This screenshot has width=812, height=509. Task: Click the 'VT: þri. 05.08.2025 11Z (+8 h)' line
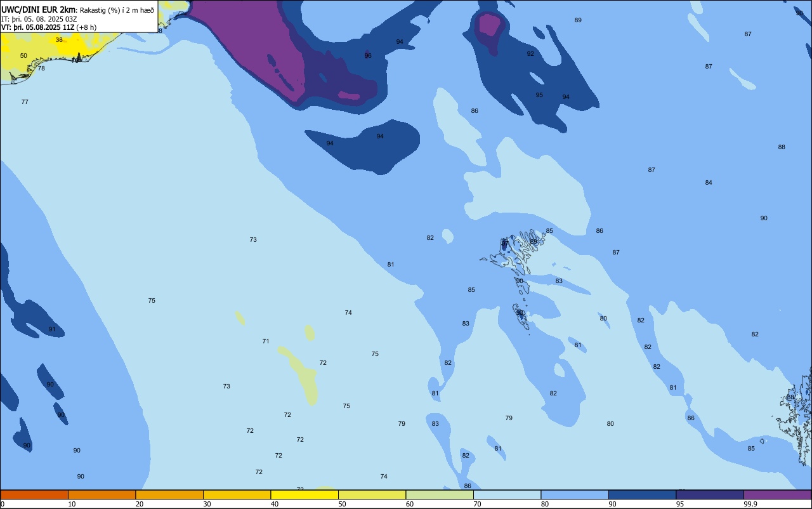coord(49,27)
